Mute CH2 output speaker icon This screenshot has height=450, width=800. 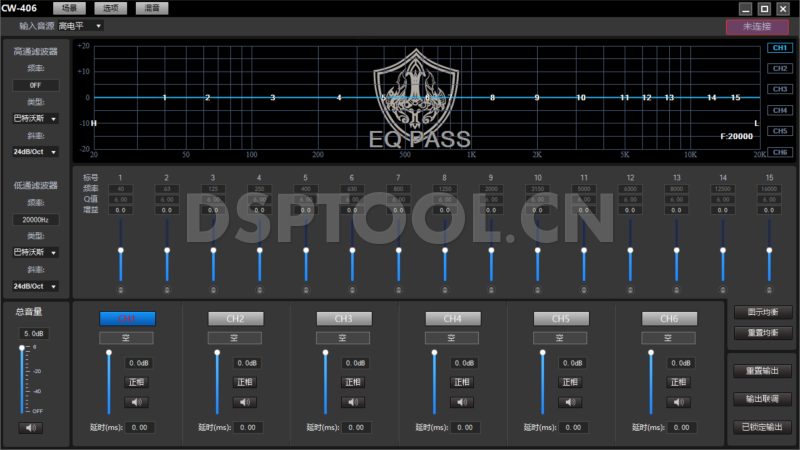click(245, 402)
